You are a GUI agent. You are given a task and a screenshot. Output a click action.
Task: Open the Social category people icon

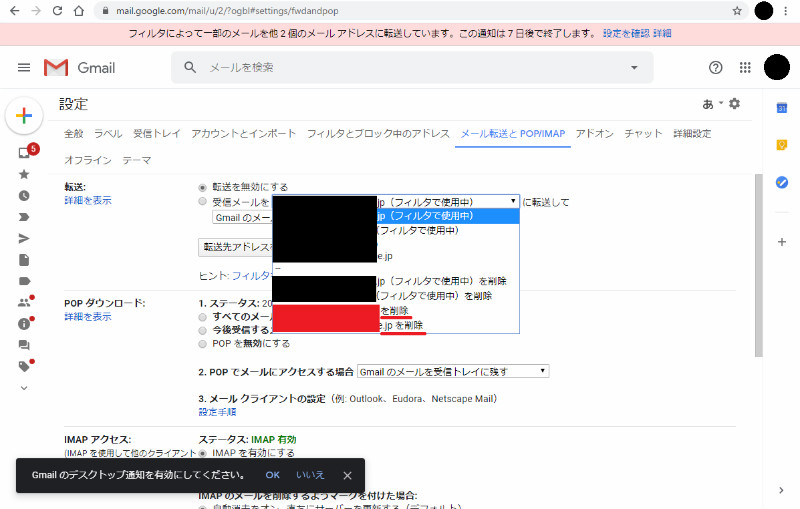[24, 302]
